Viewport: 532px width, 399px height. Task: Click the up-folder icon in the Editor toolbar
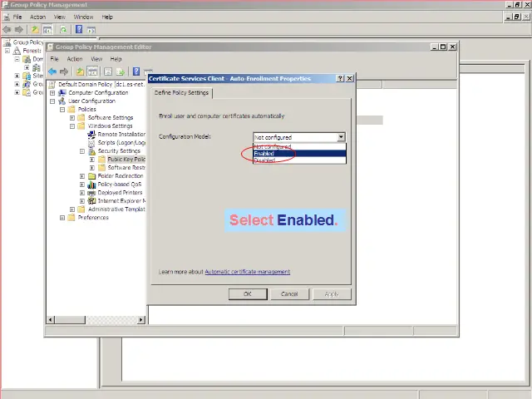[80, 71]
